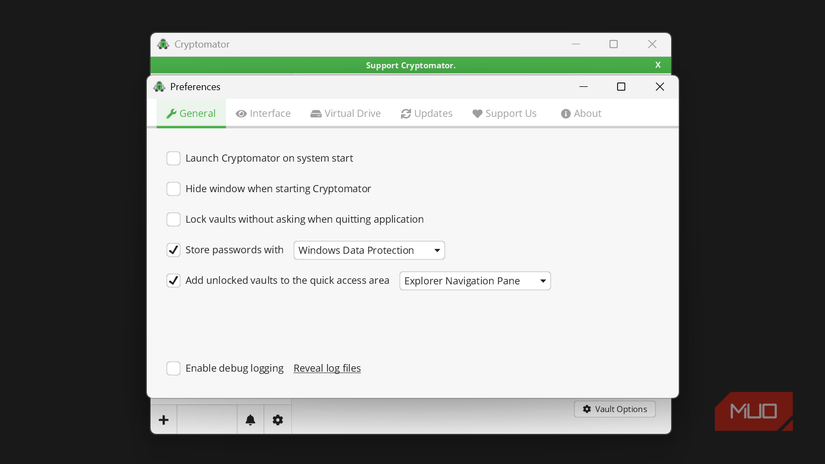The image size is (825, 464).
Task: Open settings via the gear icon
Action: pyautogui.click(x=278, y=420)
